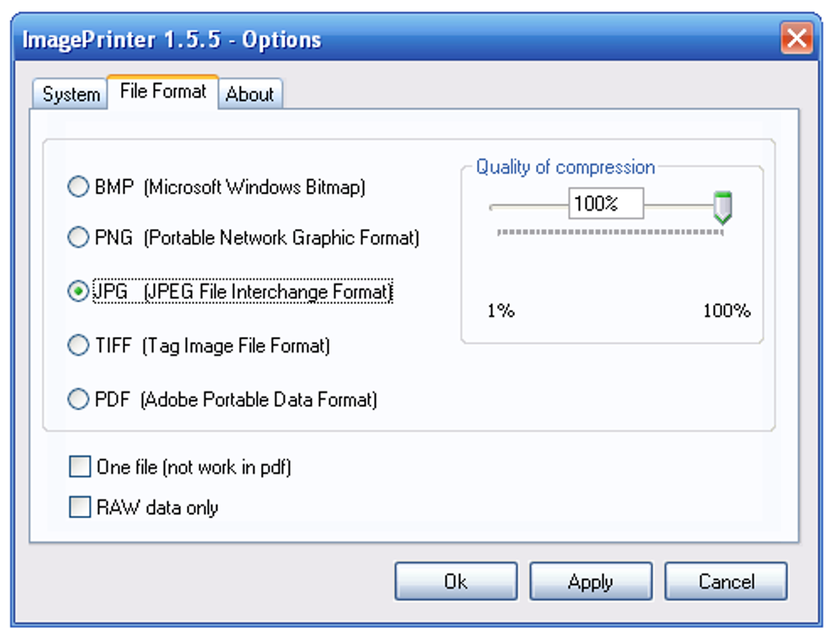Choose BMP Microsoft Windows Bitmap format
Viewport: 840px width, 641px height.
pyautogui.click(x=78, y=188)
